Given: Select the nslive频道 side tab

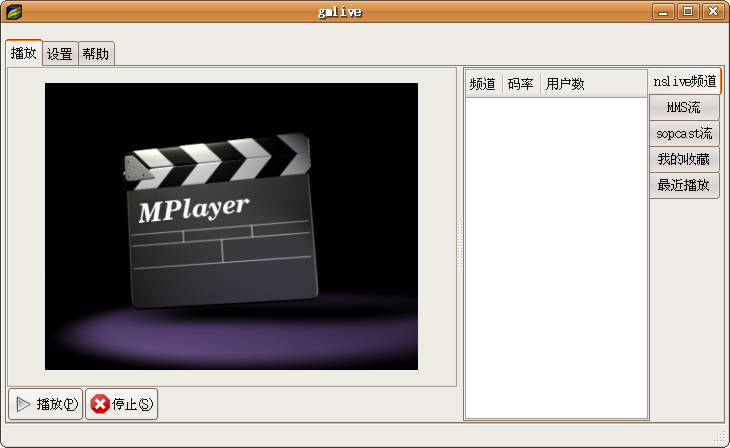Looking at the screenshot, I should pos(685,81).
